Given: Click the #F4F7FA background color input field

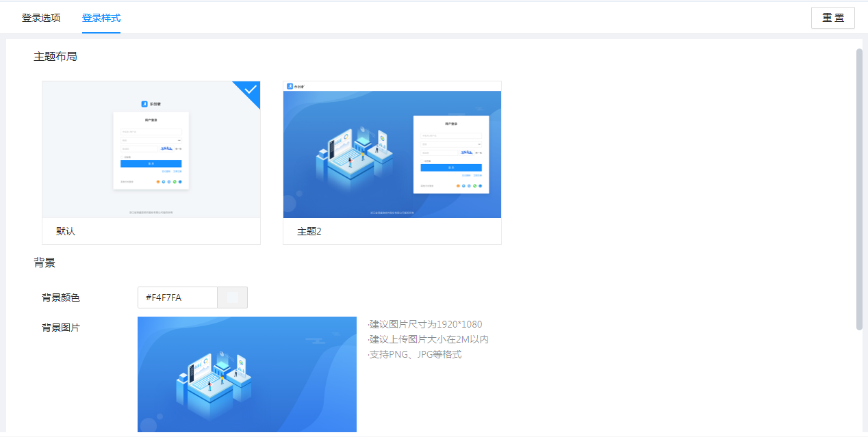Looking at the screenshot, I should (177, 297).
